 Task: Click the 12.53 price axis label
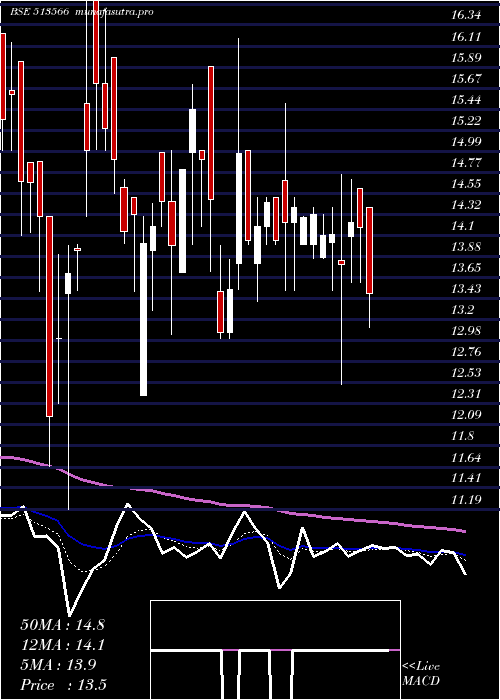point(466,373)
